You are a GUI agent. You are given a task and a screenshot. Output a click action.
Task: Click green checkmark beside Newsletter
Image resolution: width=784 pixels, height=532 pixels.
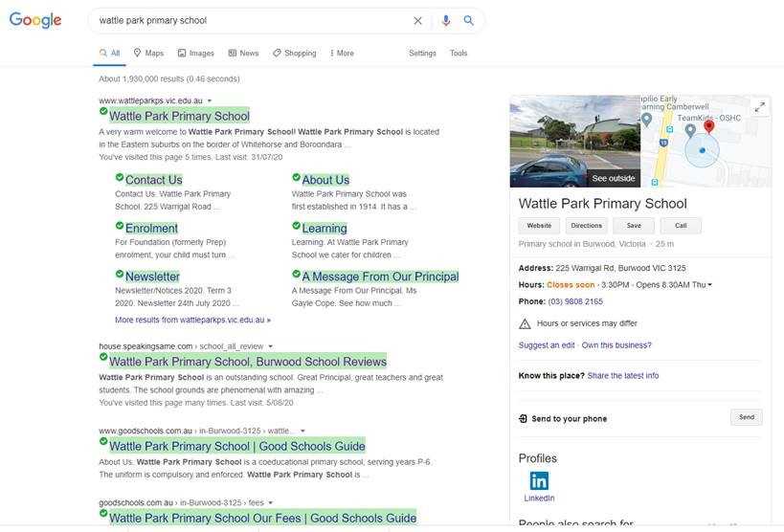120,274
